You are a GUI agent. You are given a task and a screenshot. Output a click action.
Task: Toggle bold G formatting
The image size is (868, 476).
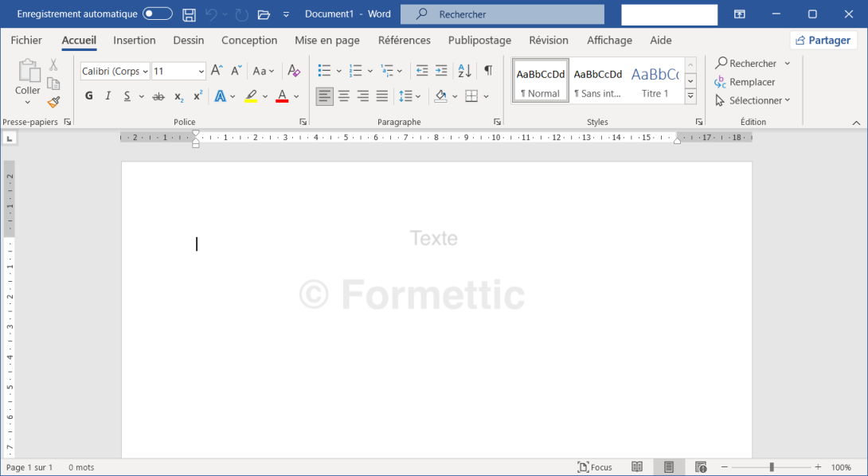click(88, 96)
